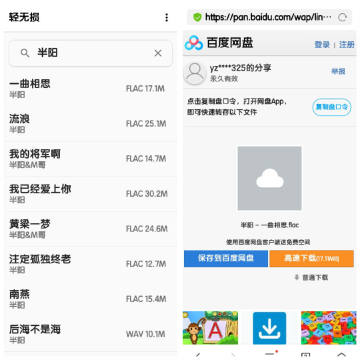Click the 复制盘口令 copy code button
360x360 pixels.
[332, 107]
